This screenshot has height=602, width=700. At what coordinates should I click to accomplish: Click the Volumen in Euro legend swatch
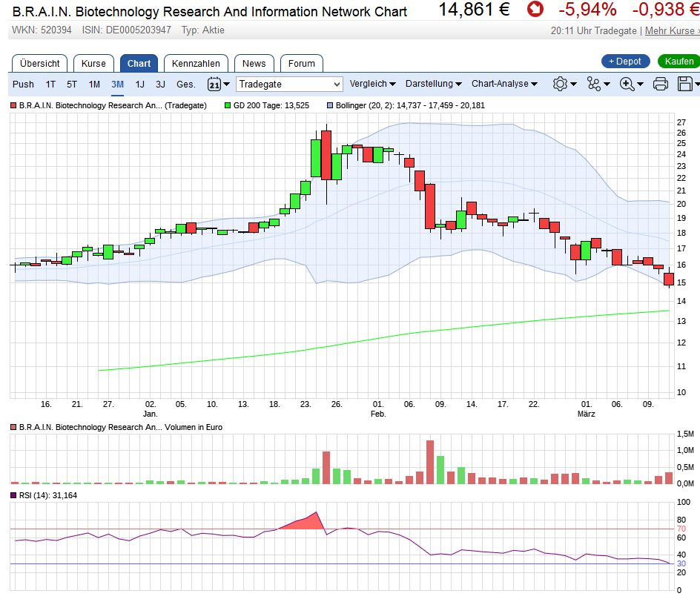click(x=13, y=428)
